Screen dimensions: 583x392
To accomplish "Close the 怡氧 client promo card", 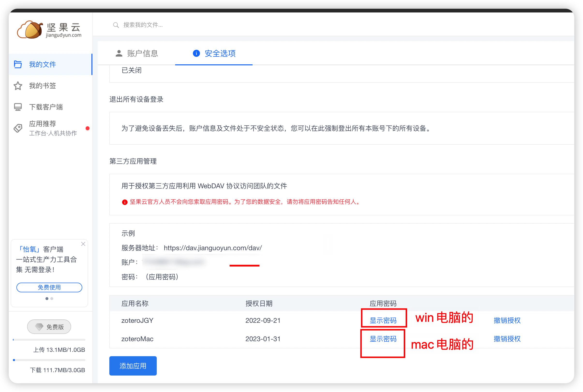I will (83, 244).
